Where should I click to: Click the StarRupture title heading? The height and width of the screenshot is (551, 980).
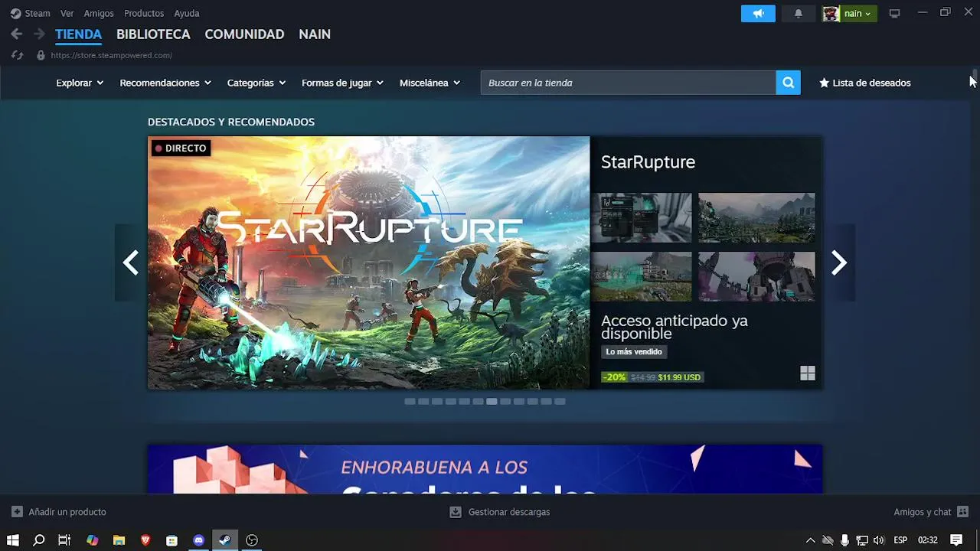point(648,162)
